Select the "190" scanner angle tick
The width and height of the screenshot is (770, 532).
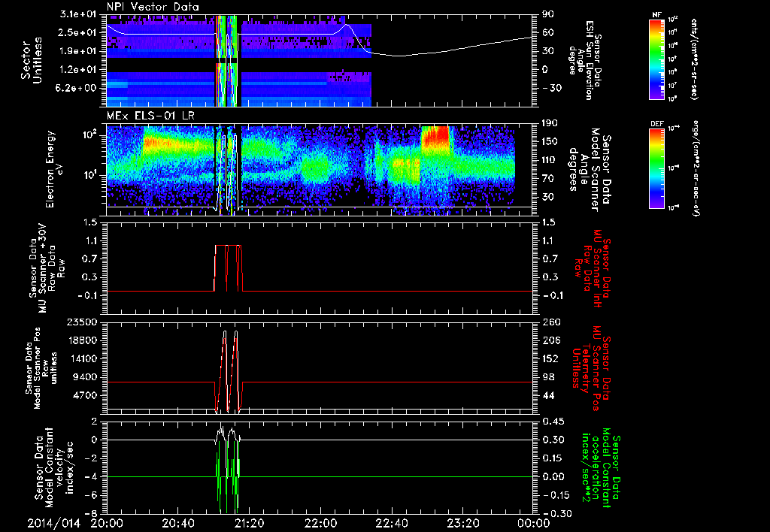(549, 123)
